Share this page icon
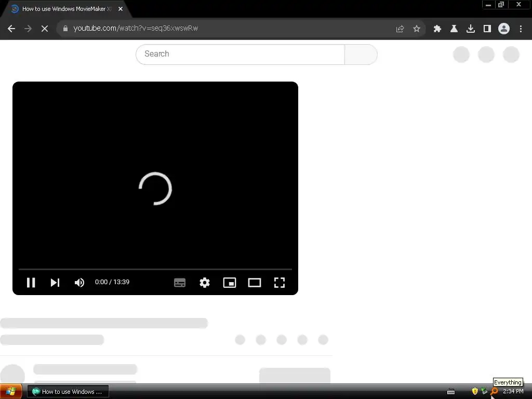The height and width of the screenshot is (399, 532). coord(400,29)
